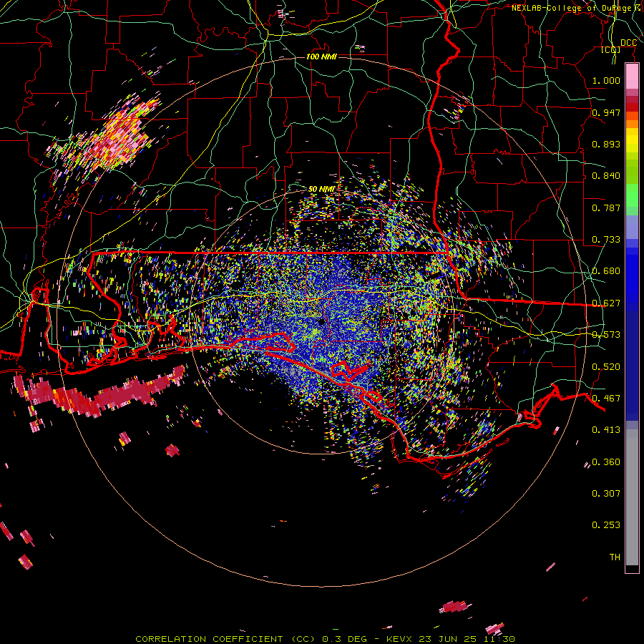Viewport: 644px width, 644px height.
Task: Click the 100 NMI range ring label
Action: tap(321, 57)
